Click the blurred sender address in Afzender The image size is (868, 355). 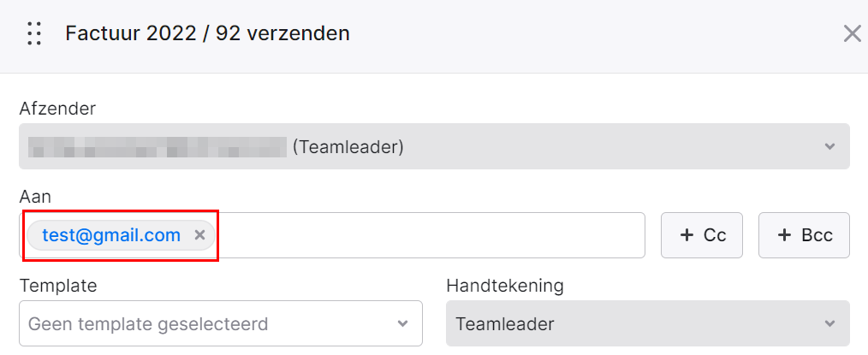(x=158, y=146)
